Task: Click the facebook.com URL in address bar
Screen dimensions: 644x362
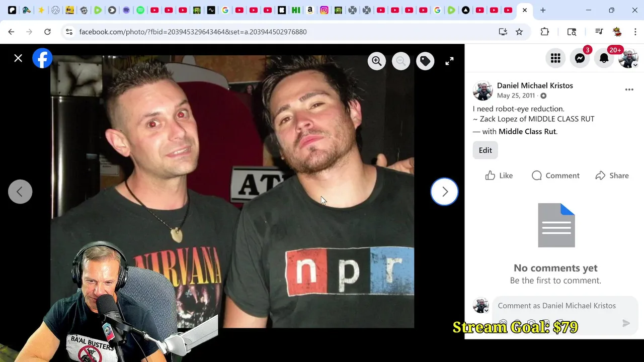Action: [x=193, y=32]
